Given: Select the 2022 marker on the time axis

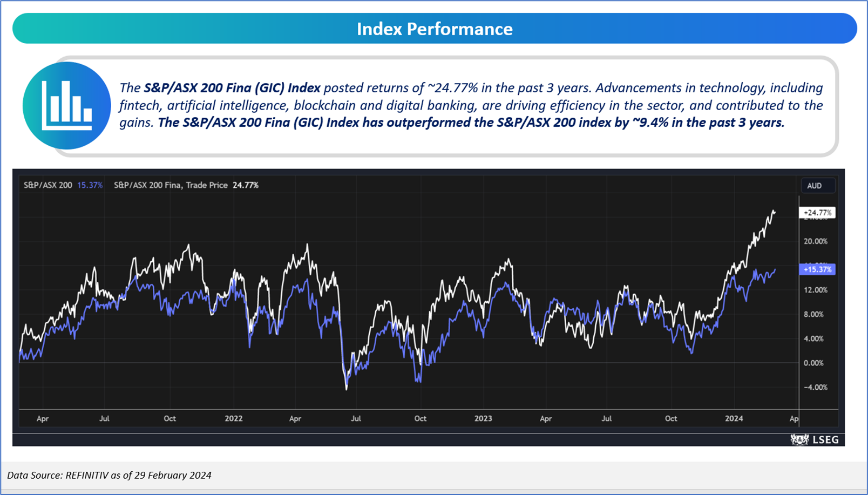Looking at the screenshot, I should tap(234, 418).
